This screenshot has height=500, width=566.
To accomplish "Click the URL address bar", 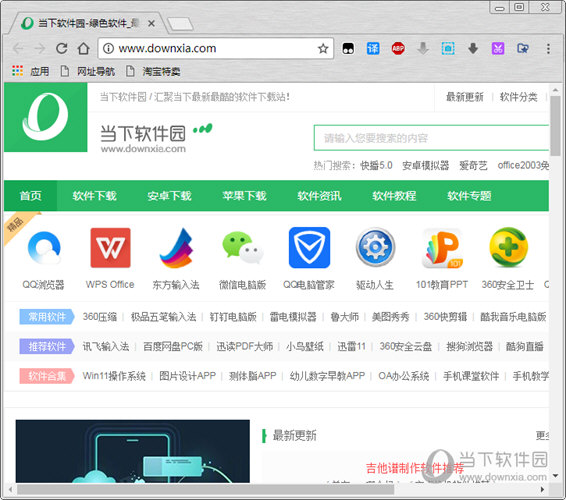I will tap(217, 48).
